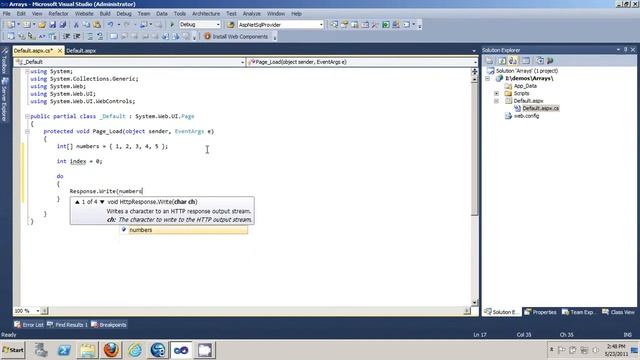Open Firefox from the taskbar
Viewport: 640px width, 360px height.
111,350
